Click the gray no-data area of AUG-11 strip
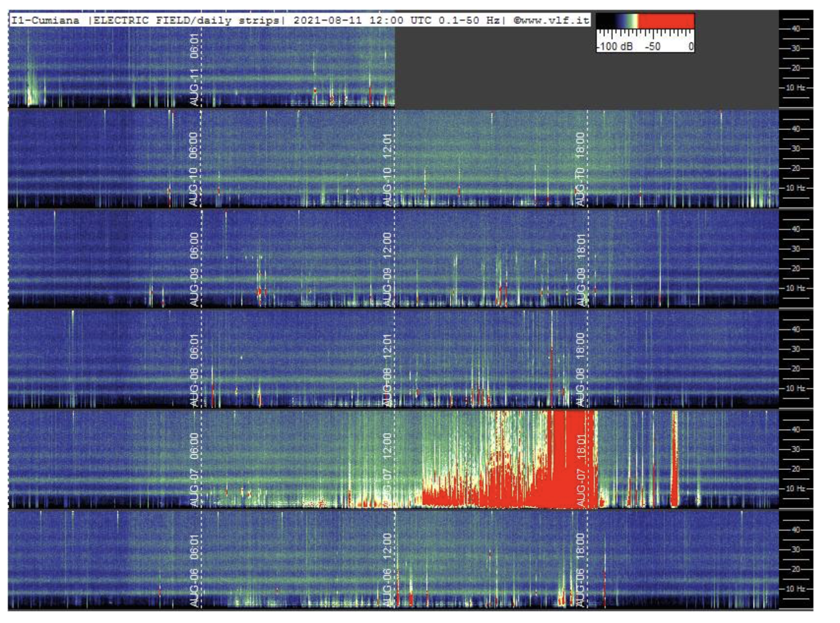The height and width of the screenshot is (623, 840). tap(586, 68)
